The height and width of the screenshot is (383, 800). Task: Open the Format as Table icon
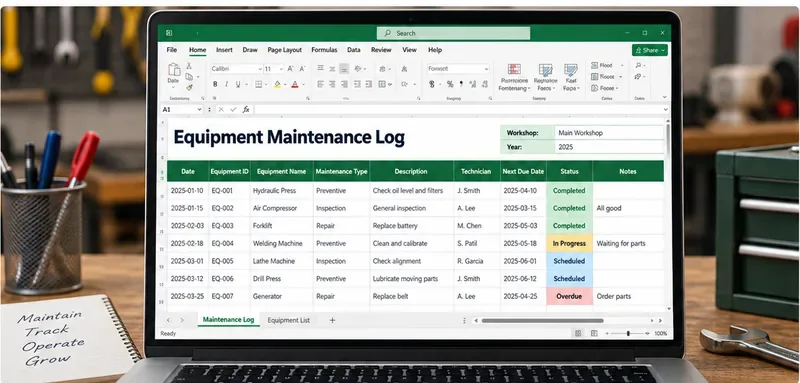click(545, 70)
